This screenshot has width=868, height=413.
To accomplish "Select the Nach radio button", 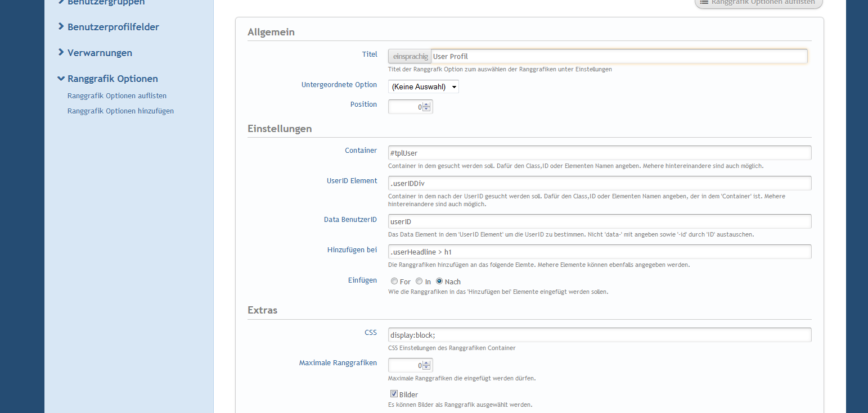I will 439,281.
